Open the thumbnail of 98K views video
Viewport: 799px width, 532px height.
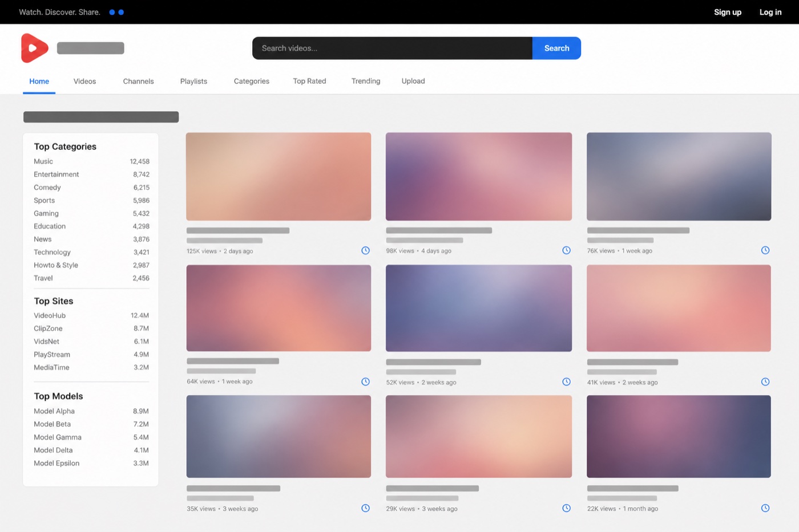coord(479,177)
